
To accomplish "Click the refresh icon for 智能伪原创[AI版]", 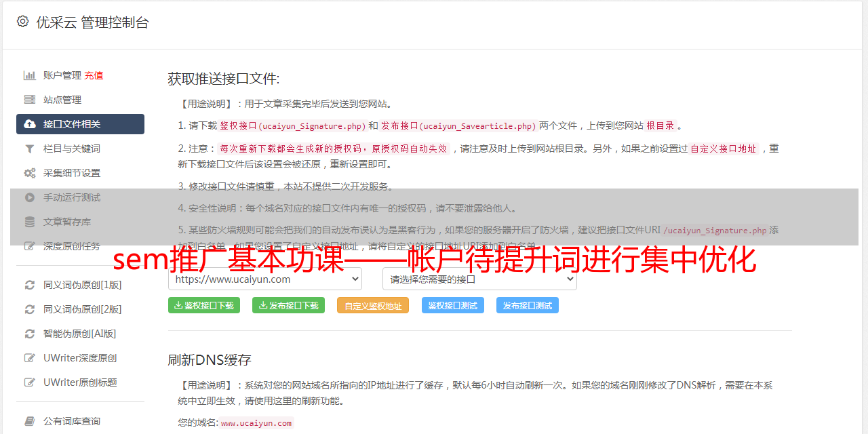I will 30,334.
